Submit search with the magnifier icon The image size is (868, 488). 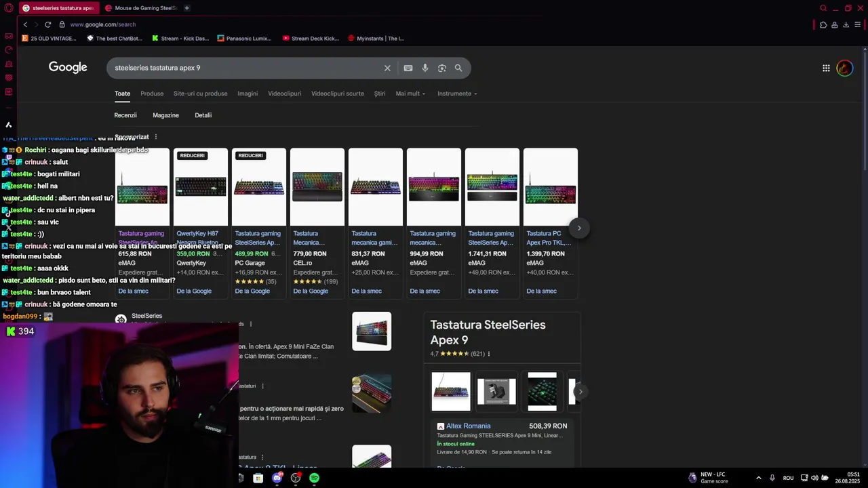458,68
